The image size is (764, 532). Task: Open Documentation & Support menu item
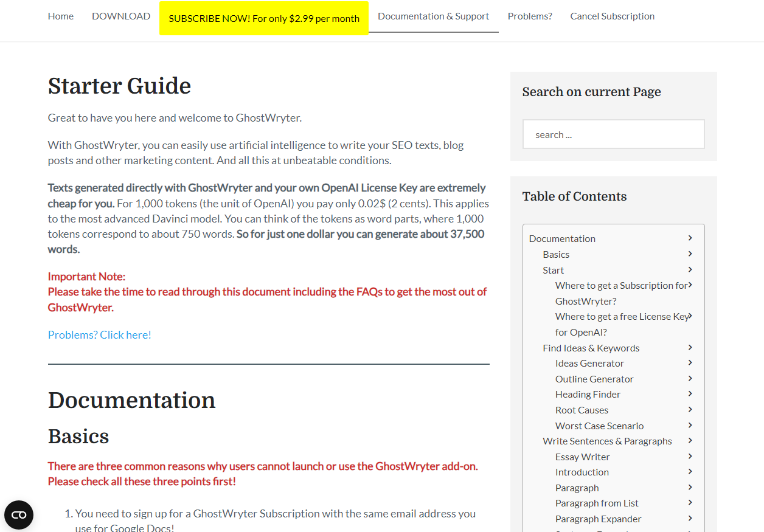[434, 16]
